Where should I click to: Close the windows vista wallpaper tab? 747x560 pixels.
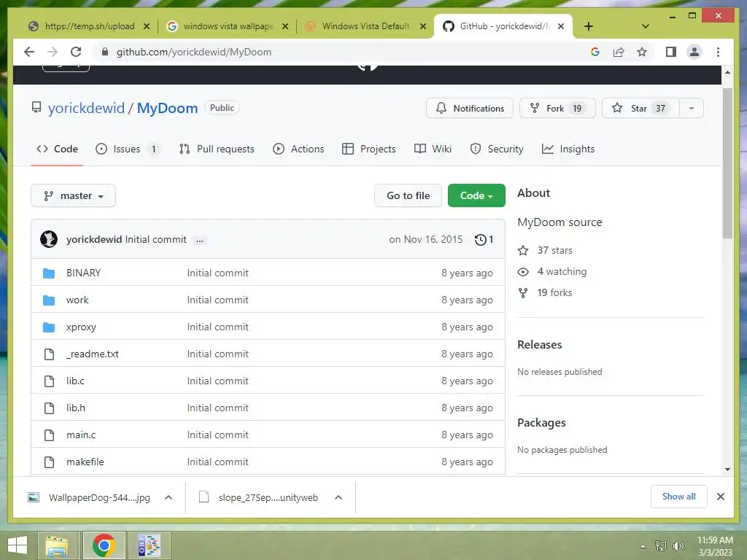(285, 26)
